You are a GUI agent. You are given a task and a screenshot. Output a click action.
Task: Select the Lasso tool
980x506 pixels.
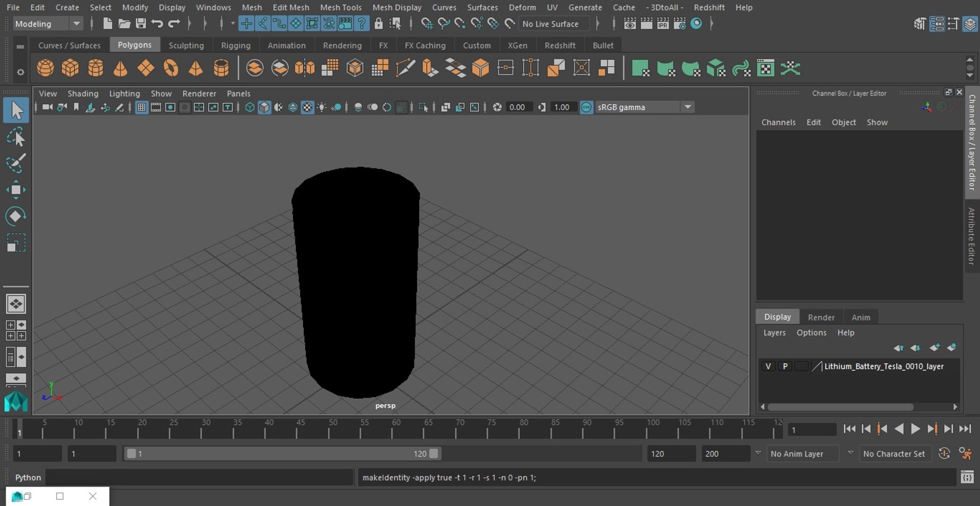click(16, 137)
